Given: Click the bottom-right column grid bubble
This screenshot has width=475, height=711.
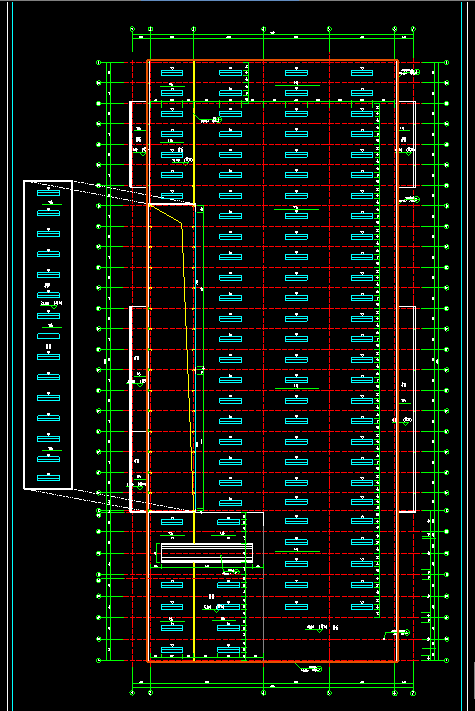Looking at the screenshot, I should 413,693.
